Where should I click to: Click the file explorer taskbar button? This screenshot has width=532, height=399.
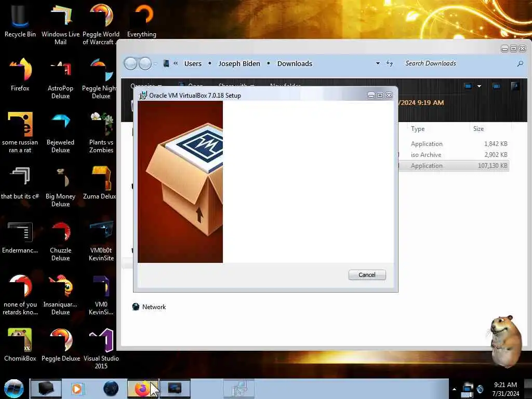pyautogui.click(x=46, y=389)
